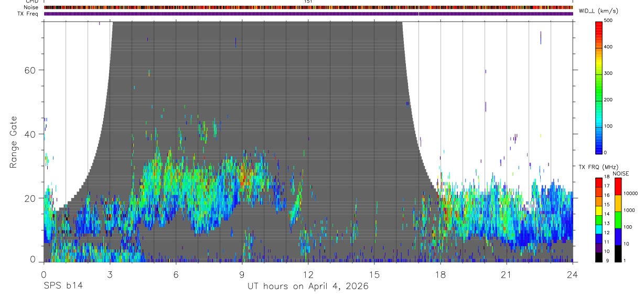This screenshot has height=297, width=644.
Task: Select the 6 hour axis label
Action: click(176, 275)
